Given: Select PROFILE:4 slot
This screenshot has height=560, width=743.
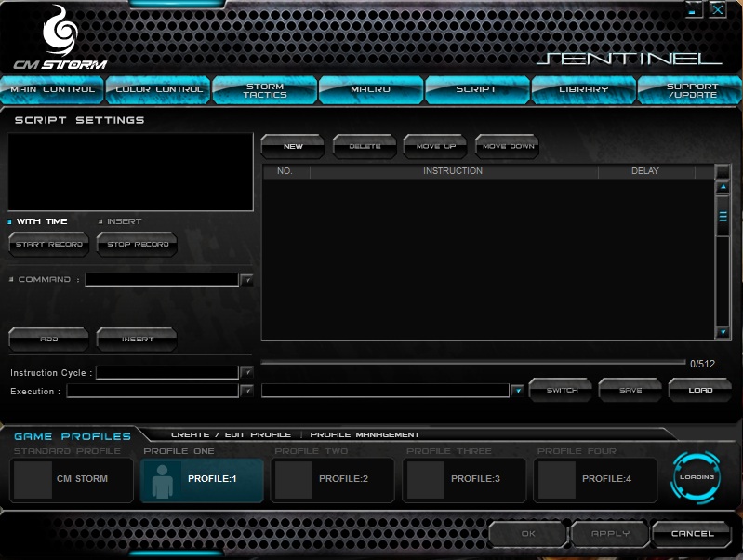Looking at the screenshot, I should [595, 480].
